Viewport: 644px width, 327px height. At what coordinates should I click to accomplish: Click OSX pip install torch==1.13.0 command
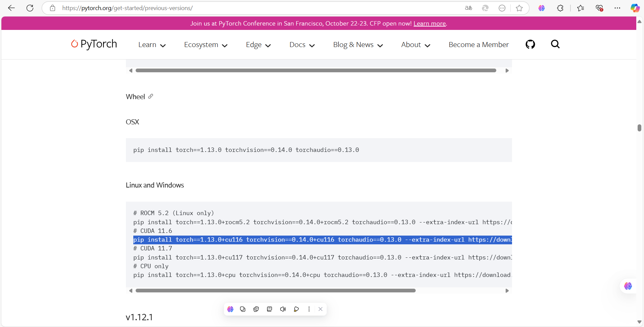tap(246, 150)
